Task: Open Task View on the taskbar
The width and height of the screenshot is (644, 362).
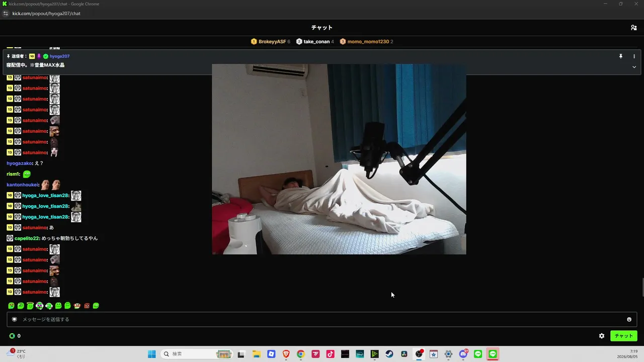Action: (x=241, y=354)
